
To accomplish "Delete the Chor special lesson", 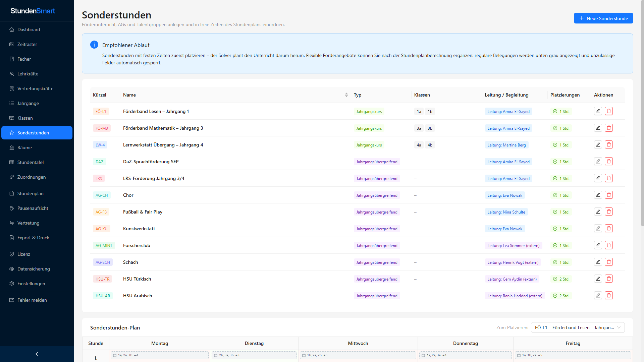I will point(609,195).
